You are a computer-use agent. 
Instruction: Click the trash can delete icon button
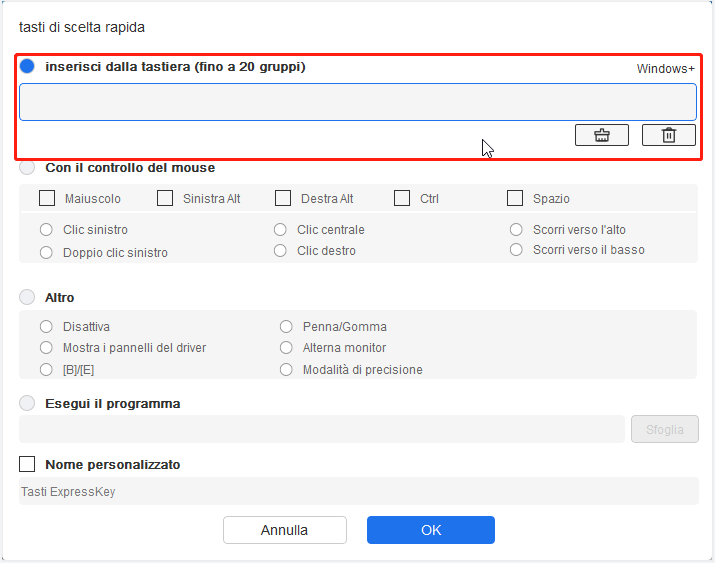click(x=668, y=135)
